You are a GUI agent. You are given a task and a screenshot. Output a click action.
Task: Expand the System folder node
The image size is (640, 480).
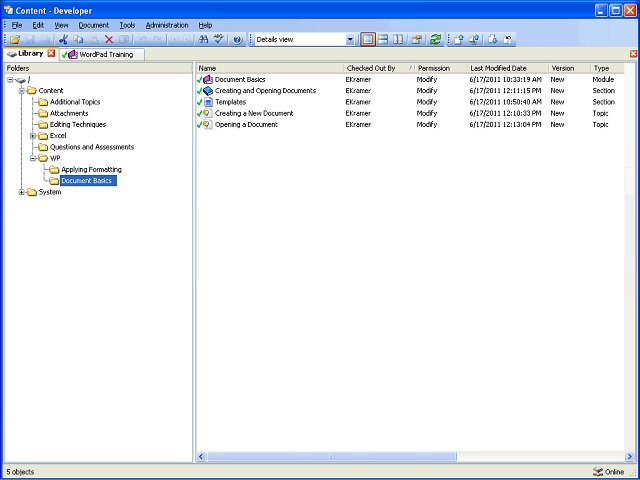pos(22,192)
